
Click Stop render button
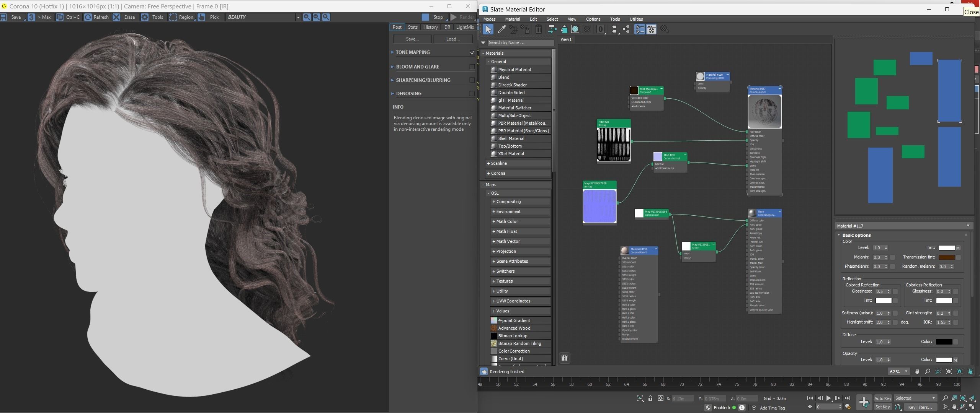click(x=434, y=17)
